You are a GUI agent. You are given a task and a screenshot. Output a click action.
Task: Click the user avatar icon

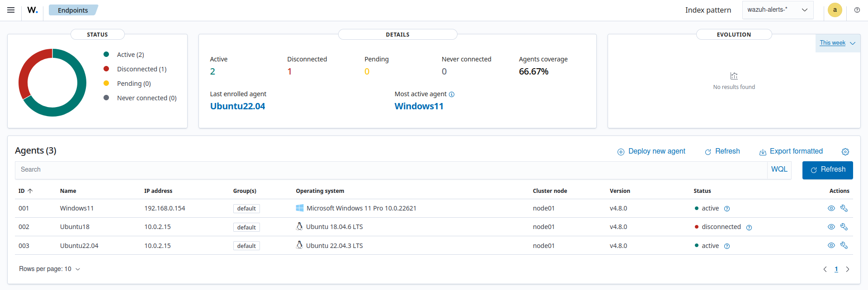pos(835,10)
